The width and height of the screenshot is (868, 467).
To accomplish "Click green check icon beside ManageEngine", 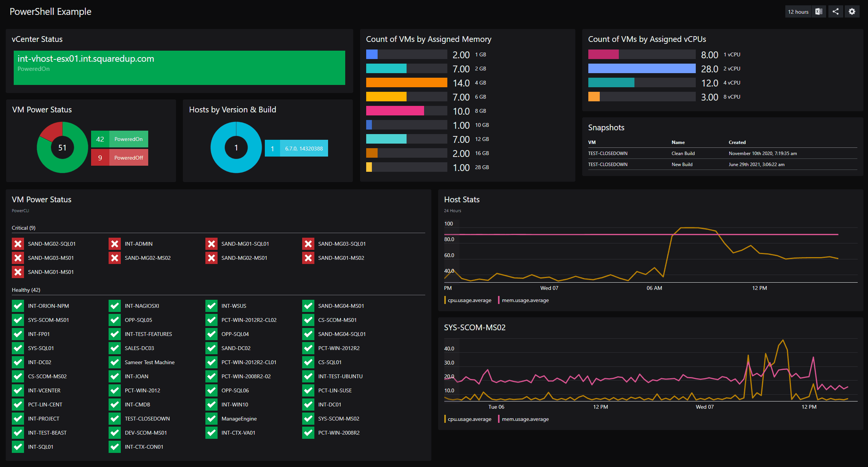I will [x=211, y=419].
